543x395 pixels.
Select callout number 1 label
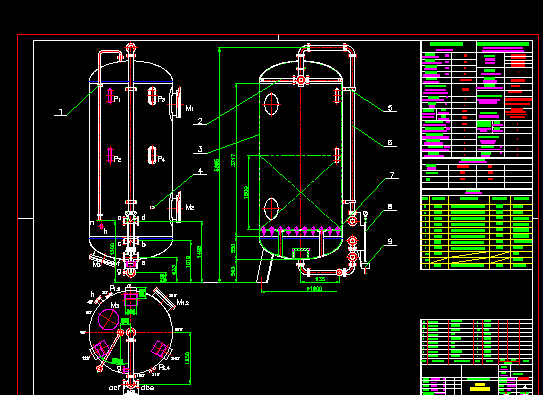tap(61, 112)
